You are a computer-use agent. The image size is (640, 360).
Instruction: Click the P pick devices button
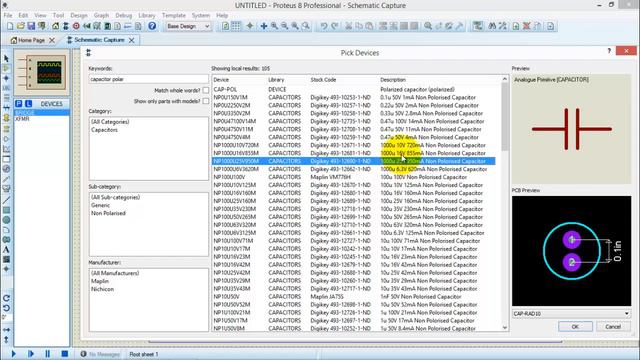[19, 104]
